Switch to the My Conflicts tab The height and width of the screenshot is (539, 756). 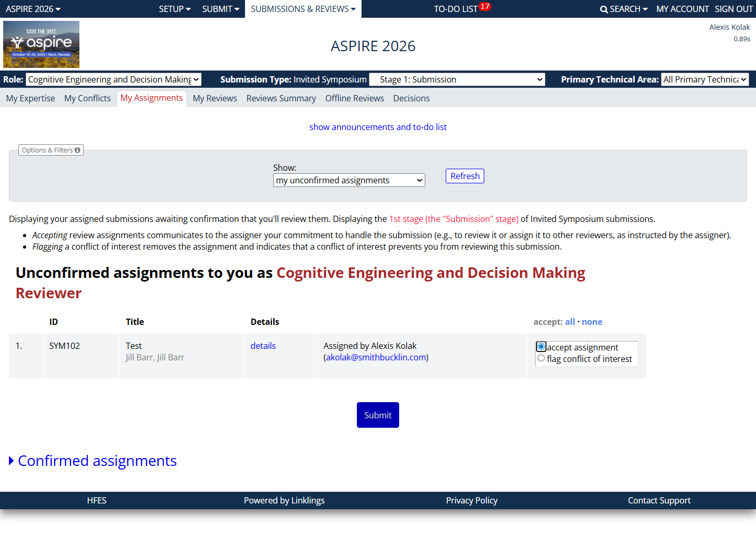click(87, 98)
